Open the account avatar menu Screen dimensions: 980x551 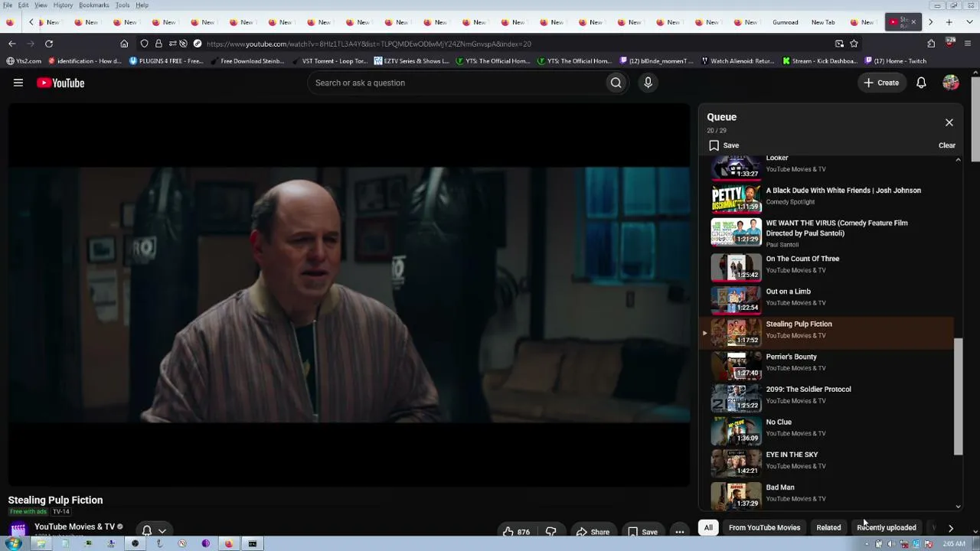[x=951, y=83]
